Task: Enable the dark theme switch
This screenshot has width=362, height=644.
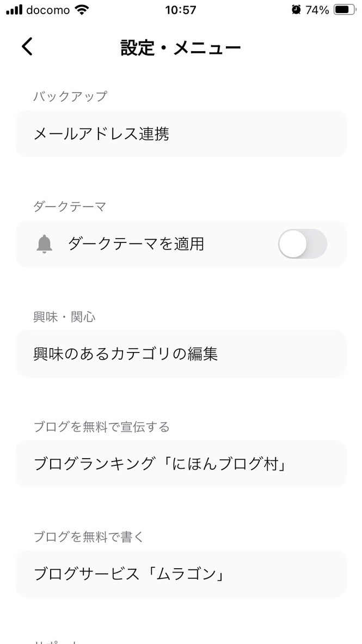Action: pyautogui.click(x=302, y=244)
